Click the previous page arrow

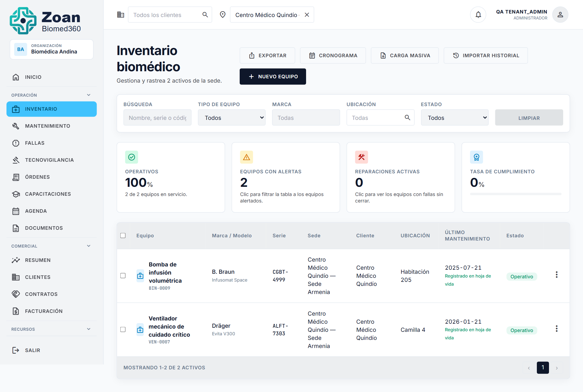[x=529, y=368]
